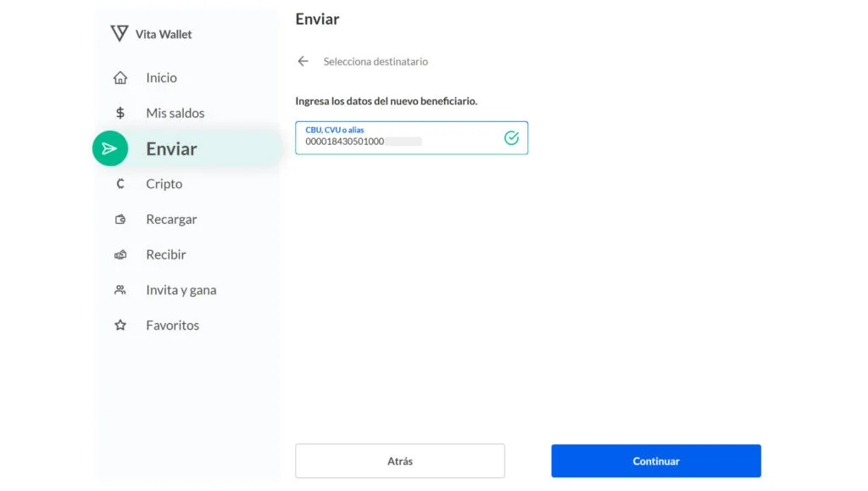Focus the CBU, CVU o alias input field
868x491 pixels.
pyautogui.click(x=411, y=138)
